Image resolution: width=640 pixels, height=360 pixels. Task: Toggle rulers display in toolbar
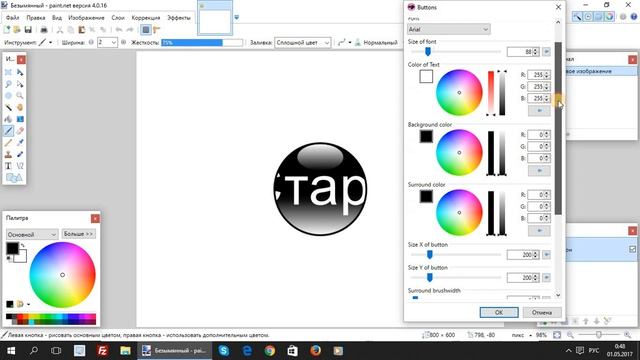tap(156, 29)
